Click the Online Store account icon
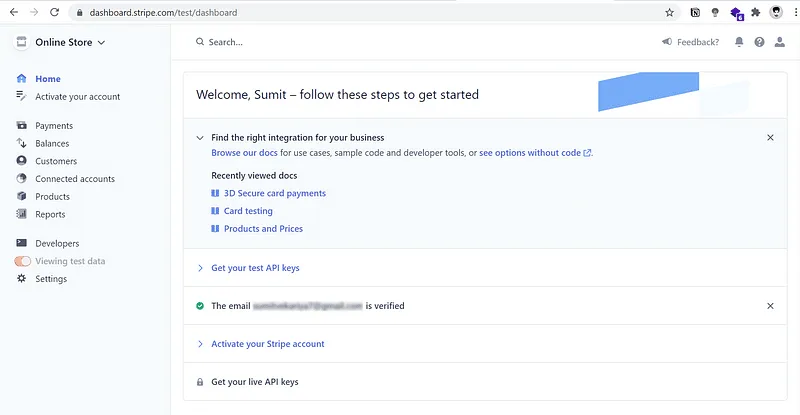The width and height of the screenshot is (800, 415). point(21,42)
